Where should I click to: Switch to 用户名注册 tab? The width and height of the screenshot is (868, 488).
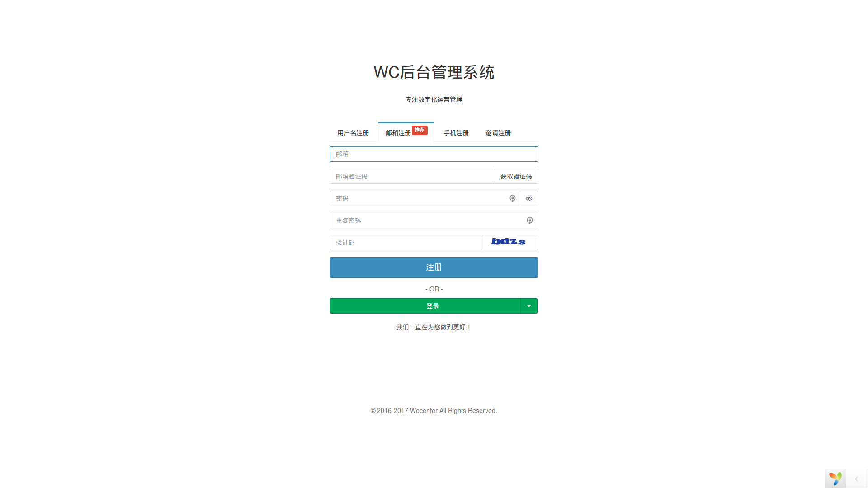(x=353, y=133)
